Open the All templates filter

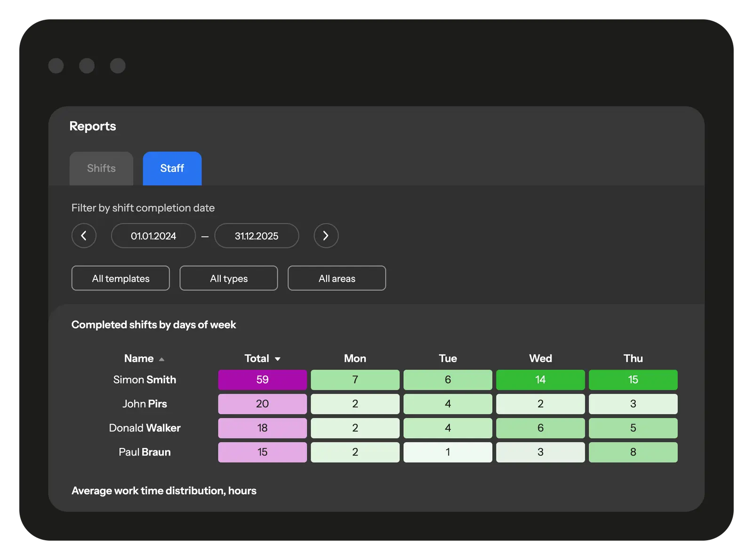click(x=120, y=279)
